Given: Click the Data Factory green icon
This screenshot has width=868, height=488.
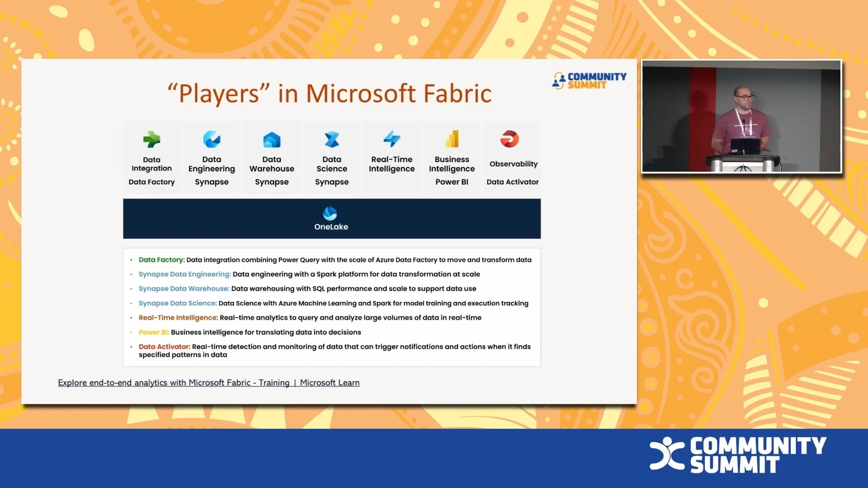Looking at the screenshot, I should click(151, 140).
